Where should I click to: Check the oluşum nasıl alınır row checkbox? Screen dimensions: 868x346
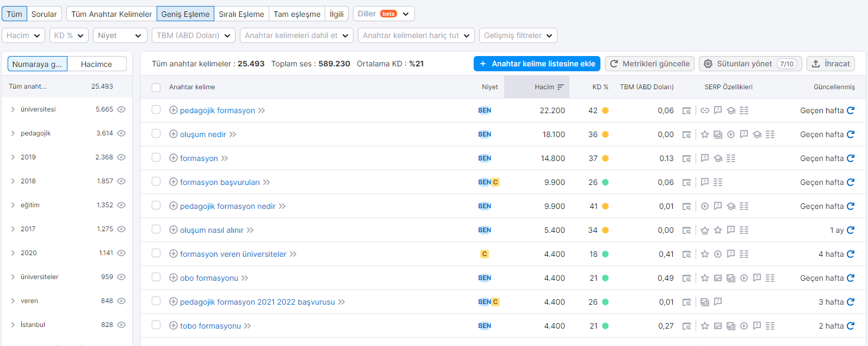coord(156,229)
